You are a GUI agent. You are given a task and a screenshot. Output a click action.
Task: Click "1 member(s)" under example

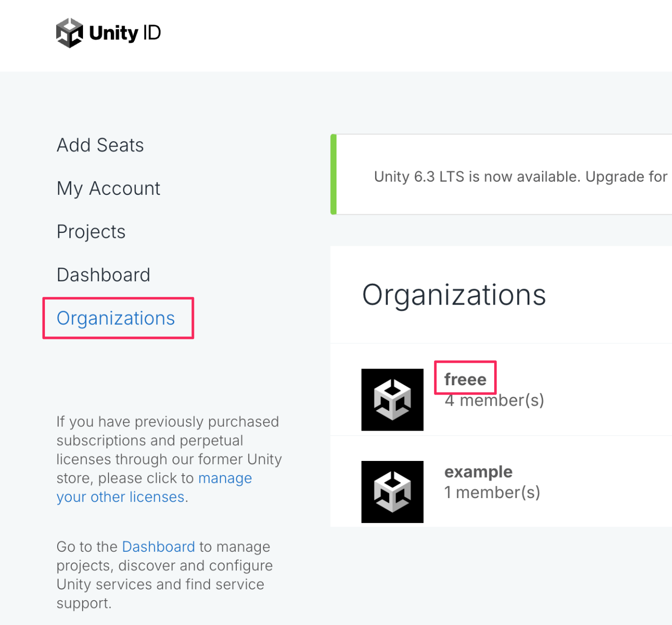pyautogui.click(x=492, y=493)
